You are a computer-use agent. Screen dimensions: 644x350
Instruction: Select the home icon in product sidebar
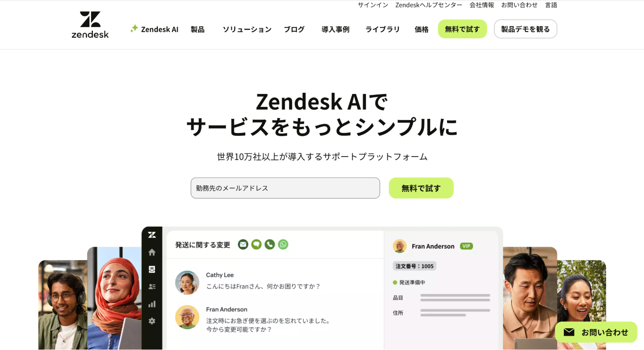(152, 252)
